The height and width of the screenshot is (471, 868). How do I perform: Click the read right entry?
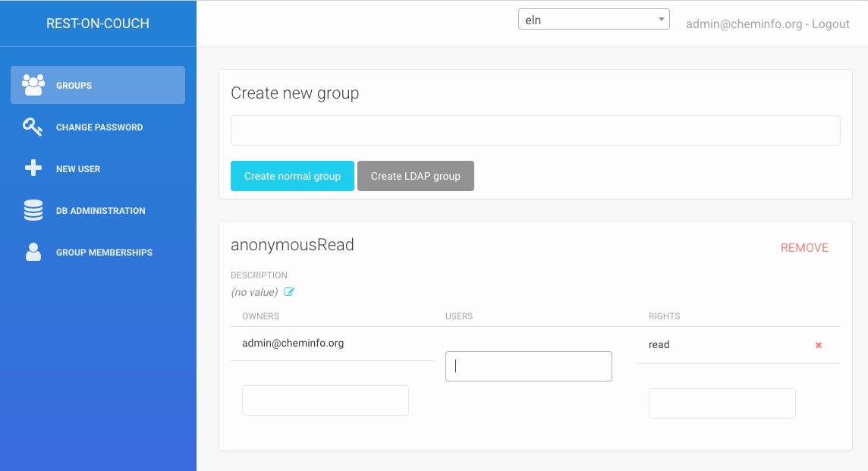point(659,345)
